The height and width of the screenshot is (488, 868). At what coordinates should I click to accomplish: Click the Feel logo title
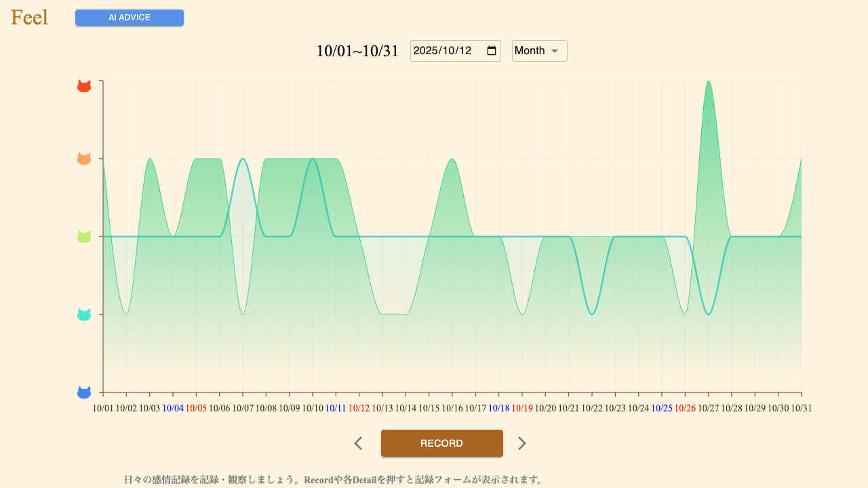(x=29, y=18)
